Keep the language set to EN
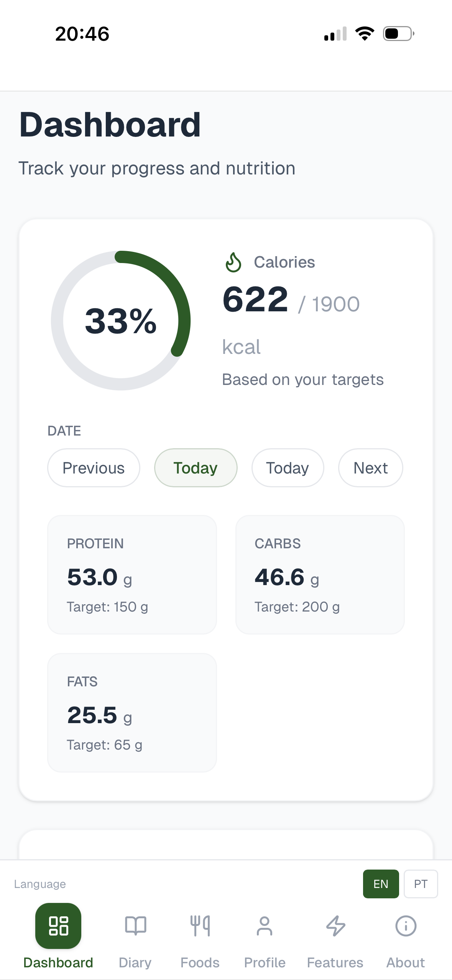 [x=380, y=884]
